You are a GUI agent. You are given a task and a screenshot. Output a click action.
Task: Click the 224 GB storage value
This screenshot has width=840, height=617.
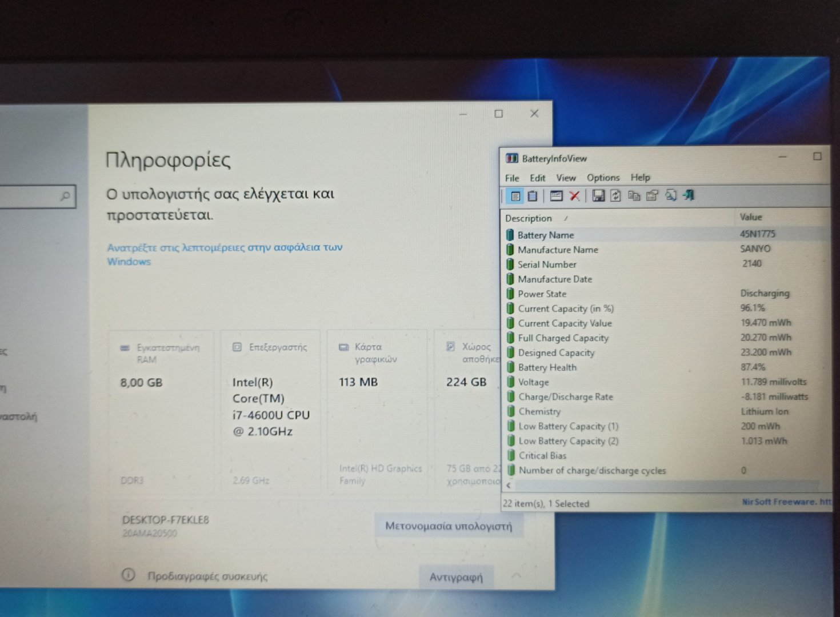pyautogui.click(x=466, y=382)
